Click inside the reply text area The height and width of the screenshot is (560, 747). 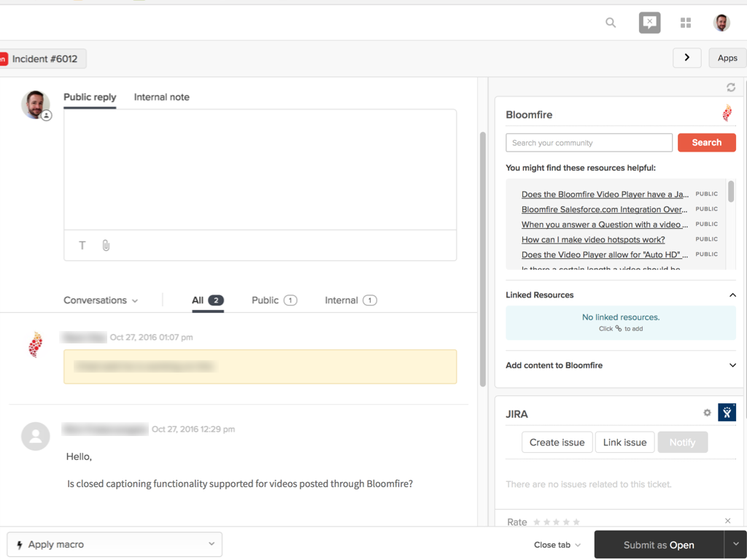click(x=260, y=169)
